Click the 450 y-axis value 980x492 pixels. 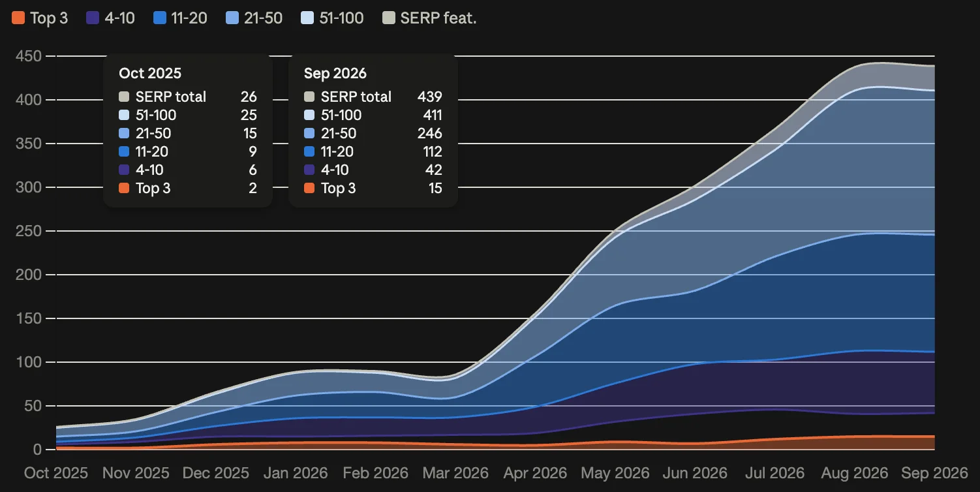click(x=28, y=56)
